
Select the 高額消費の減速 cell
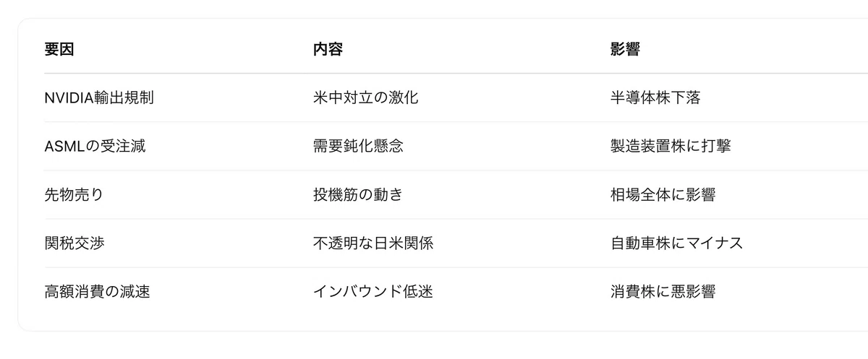(x=97, y=292)
